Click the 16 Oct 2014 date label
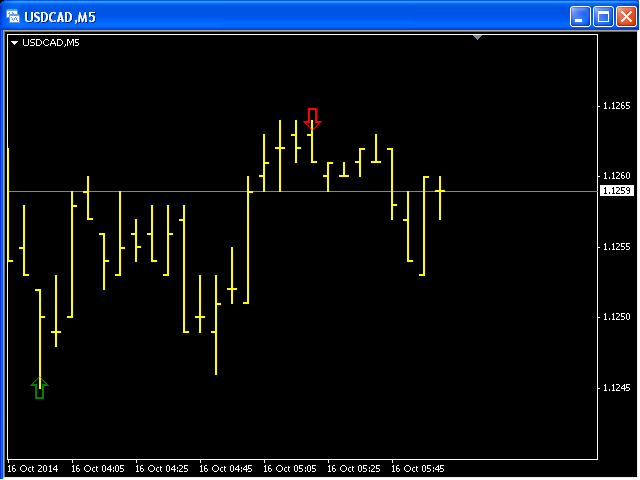This screenshot has height=480, width=640. point(33,469)
